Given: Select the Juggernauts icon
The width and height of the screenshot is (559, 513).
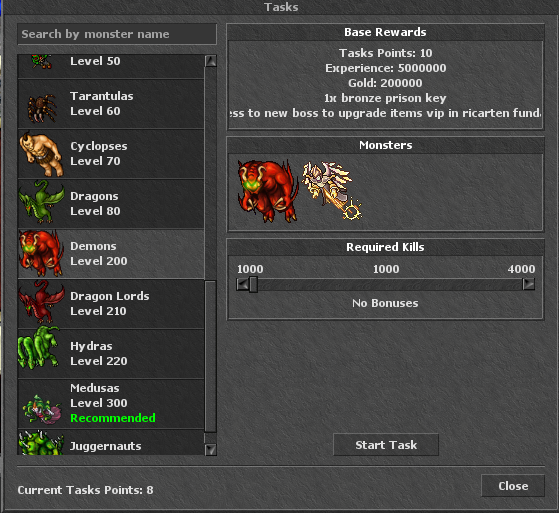Looking at the screenshot, I should coord(41,442).
